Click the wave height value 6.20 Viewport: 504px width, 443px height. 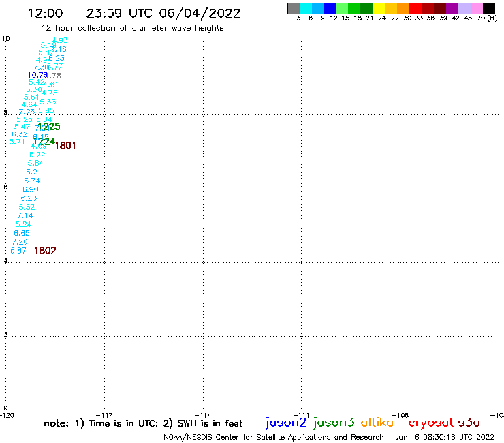(29, 198)
